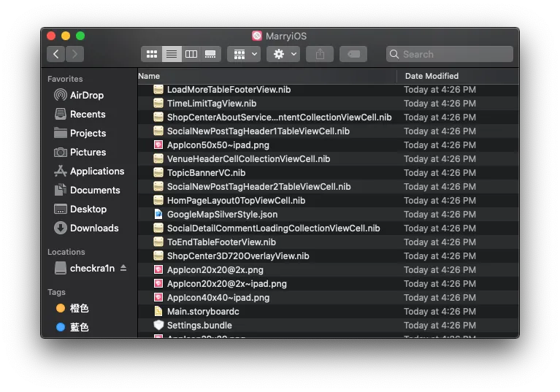
Task: Click the Edit Tags toolbar button
Action: [x=353, y=54]
